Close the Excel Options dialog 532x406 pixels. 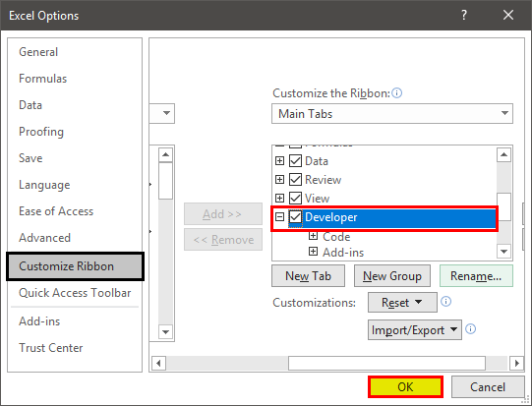[x=508, y=15]
